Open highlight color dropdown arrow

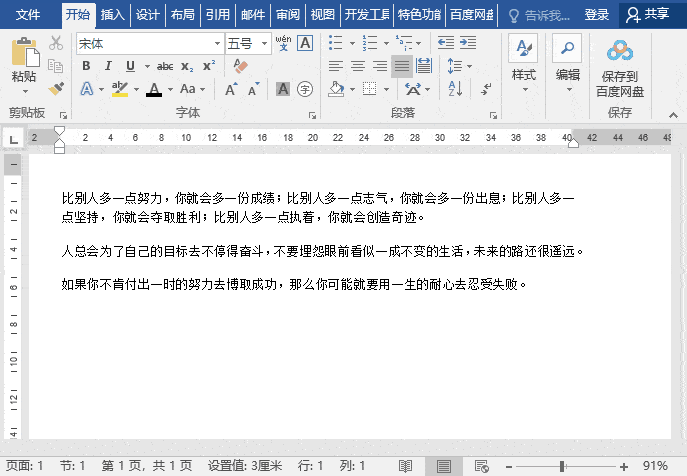tap(136, 89)
